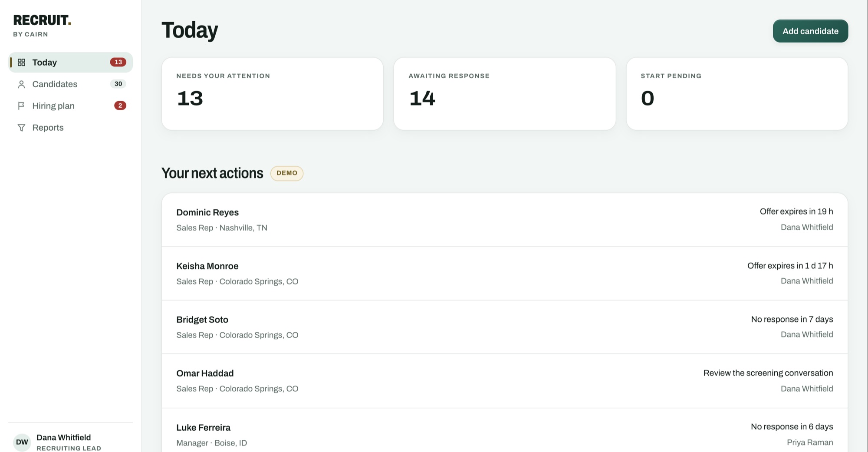
Task: Click the 'Today' page title
Action: tap(190, 30)
